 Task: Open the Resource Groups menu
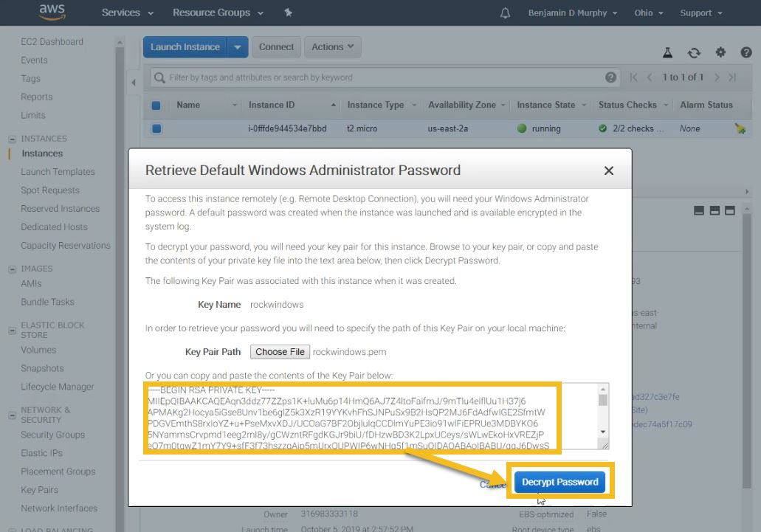218,13
